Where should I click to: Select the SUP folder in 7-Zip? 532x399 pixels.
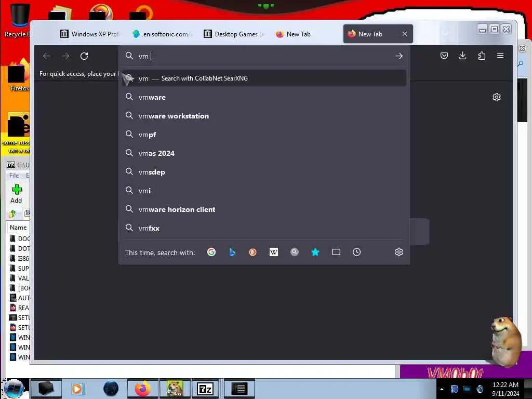(x=20, y=269)
